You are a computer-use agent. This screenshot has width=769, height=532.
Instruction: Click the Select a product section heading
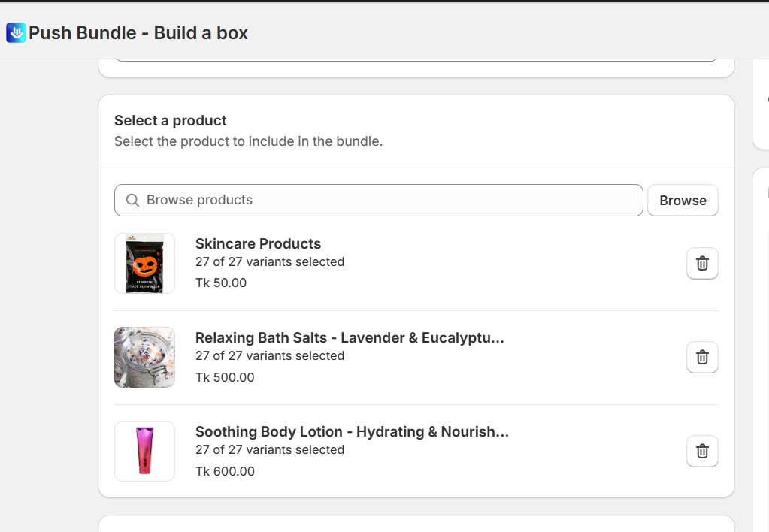[170, 120]
